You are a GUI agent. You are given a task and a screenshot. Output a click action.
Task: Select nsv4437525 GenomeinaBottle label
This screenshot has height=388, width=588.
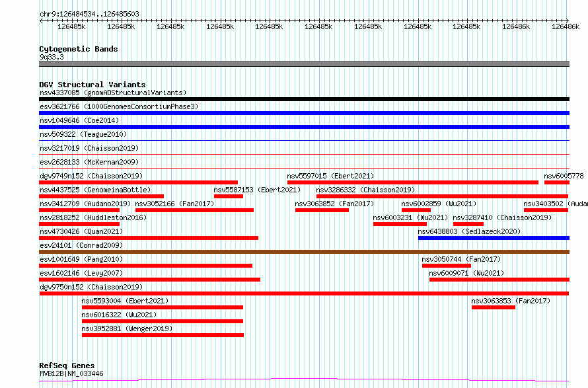[x=95, y=190]
